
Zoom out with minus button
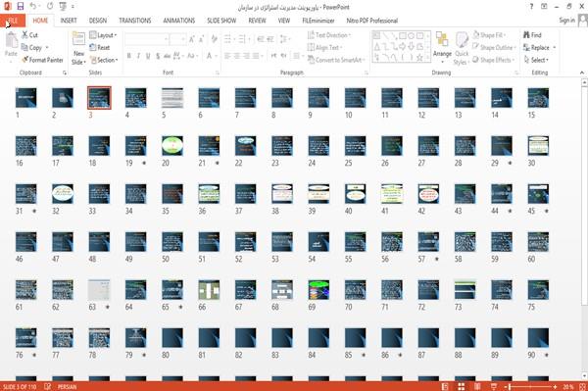point(506,386)
